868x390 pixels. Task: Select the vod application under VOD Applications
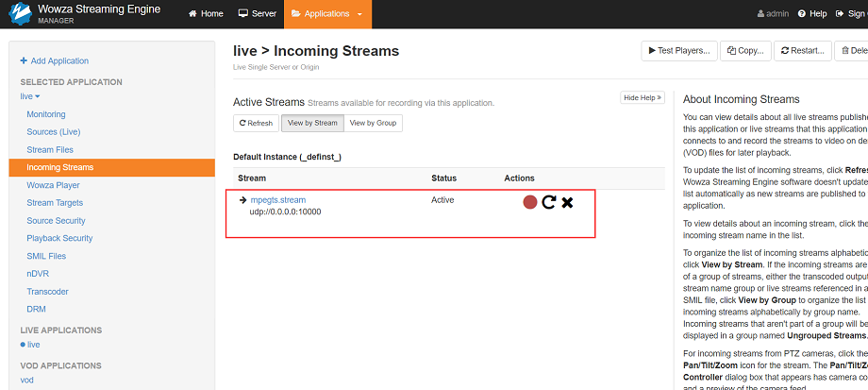coord(27,380)
